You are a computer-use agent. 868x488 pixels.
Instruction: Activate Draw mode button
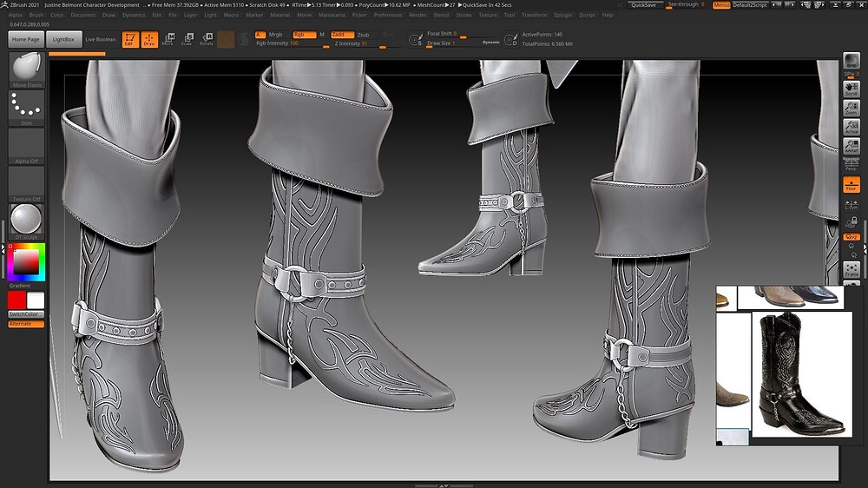point(149,39)
